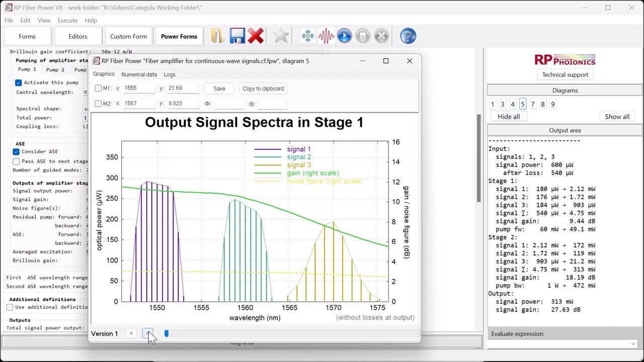This screenshot has height=362, width=644.
Task: Click the red X delete icon
Action: 256,36
